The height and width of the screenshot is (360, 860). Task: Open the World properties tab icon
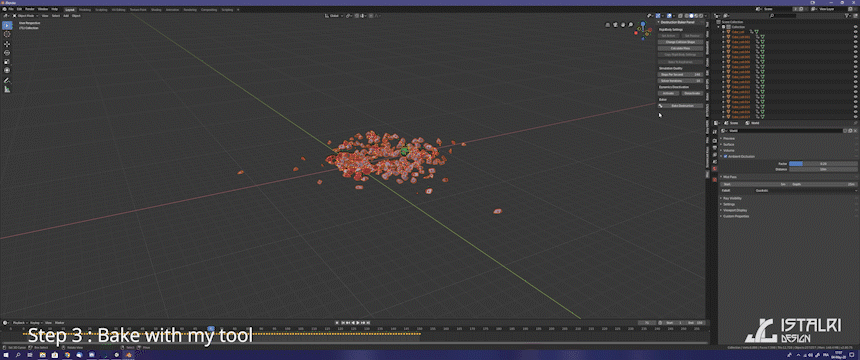(714, 168)
